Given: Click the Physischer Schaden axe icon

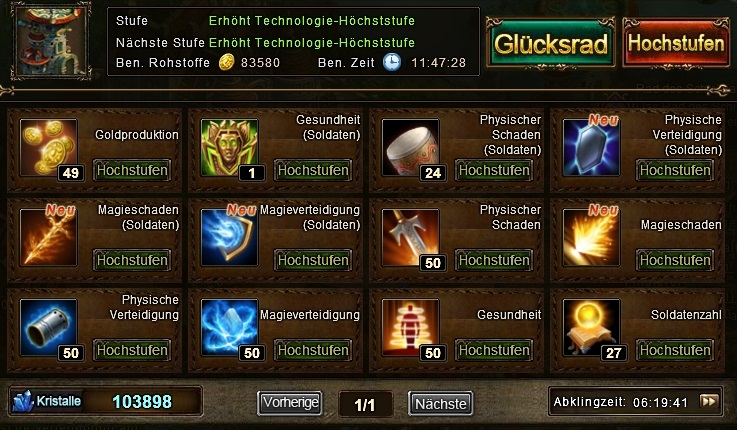Looking at the screenshot, I should coord(410,237).
